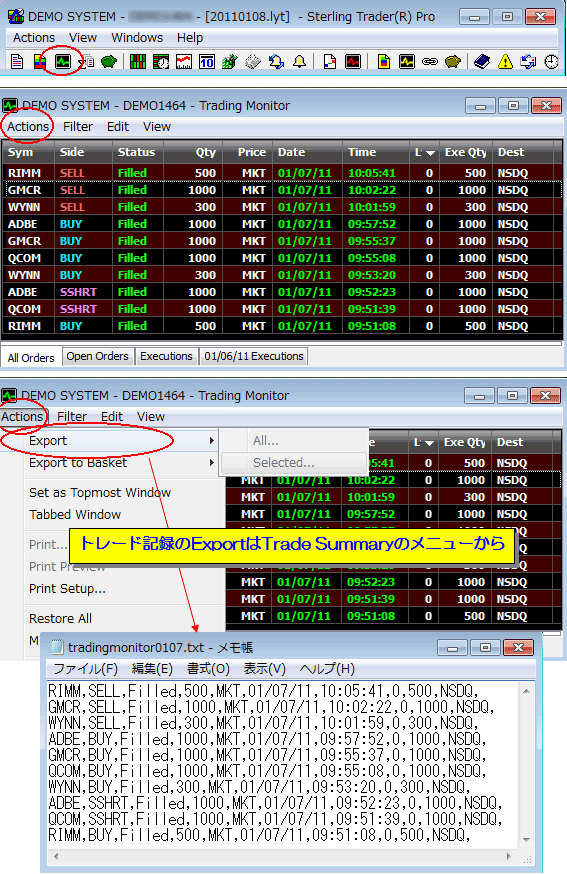Click the clock toolbar icon

click(x=551, y=61)
